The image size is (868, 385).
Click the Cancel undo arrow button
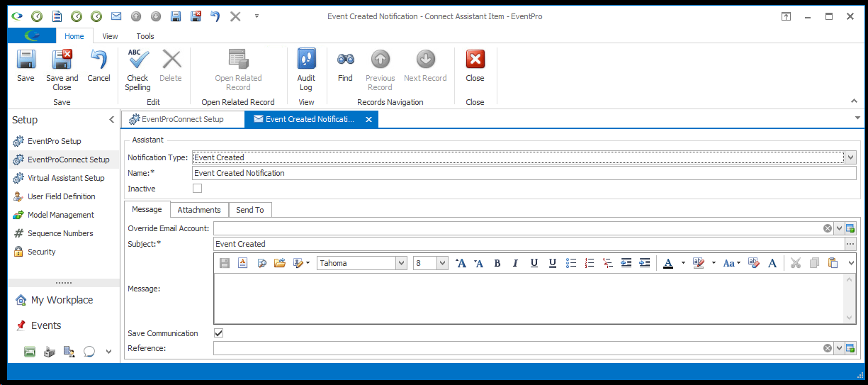(x=98, y=67)
